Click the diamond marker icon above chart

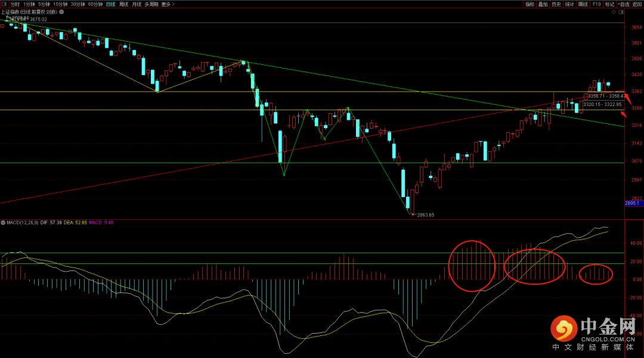point(614,13)
